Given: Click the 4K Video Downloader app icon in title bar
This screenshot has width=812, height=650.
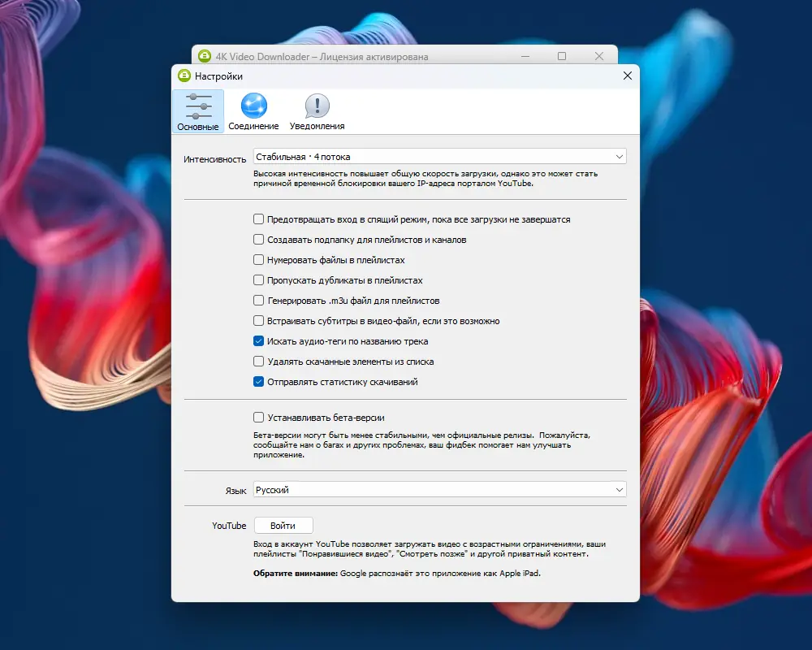Looking at the screenshot, I should point(203,56).
